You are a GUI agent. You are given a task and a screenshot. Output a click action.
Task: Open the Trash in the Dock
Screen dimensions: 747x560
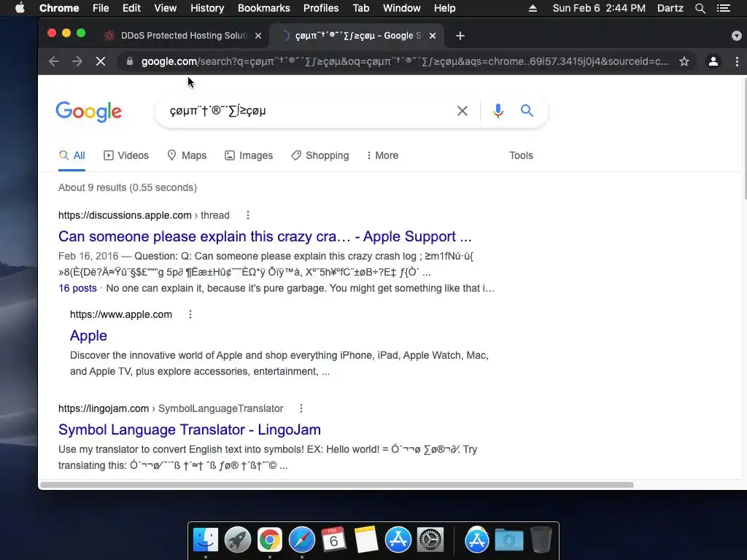(541, 540)
